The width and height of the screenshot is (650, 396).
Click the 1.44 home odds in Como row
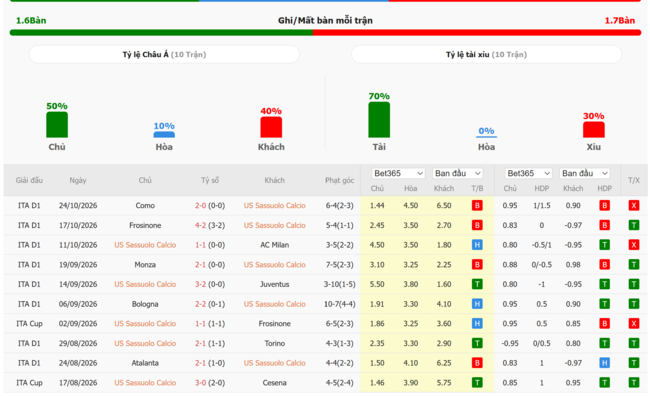coord(377,205)
